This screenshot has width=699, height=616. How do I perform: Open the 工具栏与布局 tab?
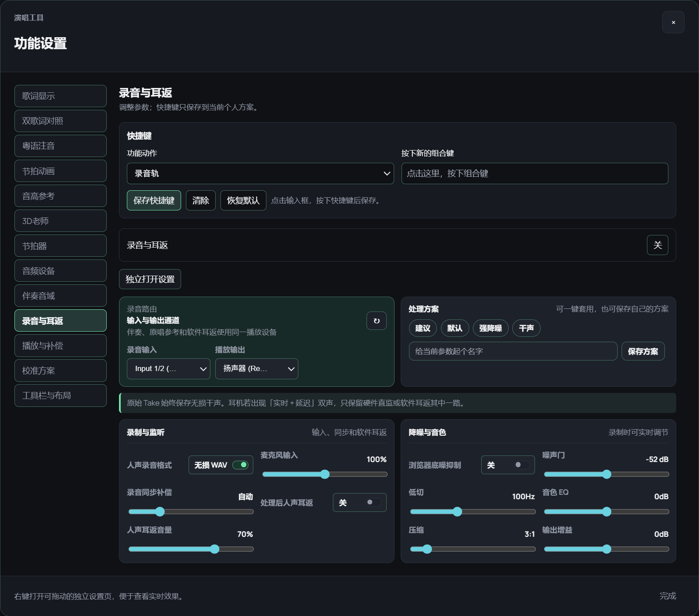point(60,395)
